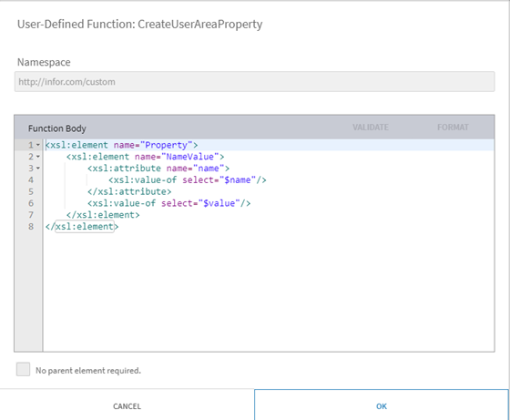Image resolution: width=510 pixels, height=420 pixels.
Task: Collapse the fold arrow on line 1
Action: point(38,145)
